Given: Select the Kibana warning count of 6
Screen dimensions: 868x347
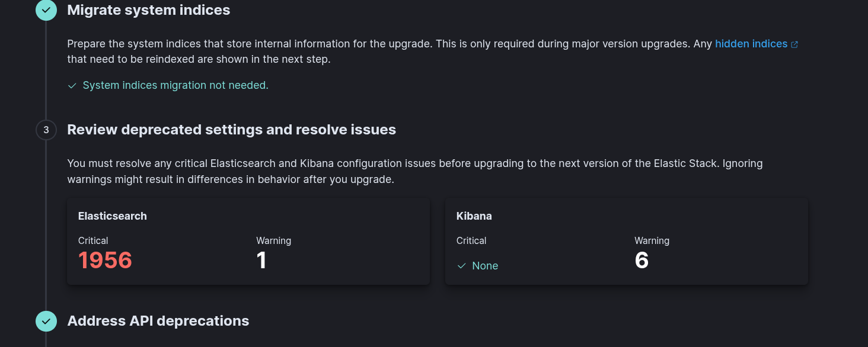Looking at the screenshot, I should point(642,261).
